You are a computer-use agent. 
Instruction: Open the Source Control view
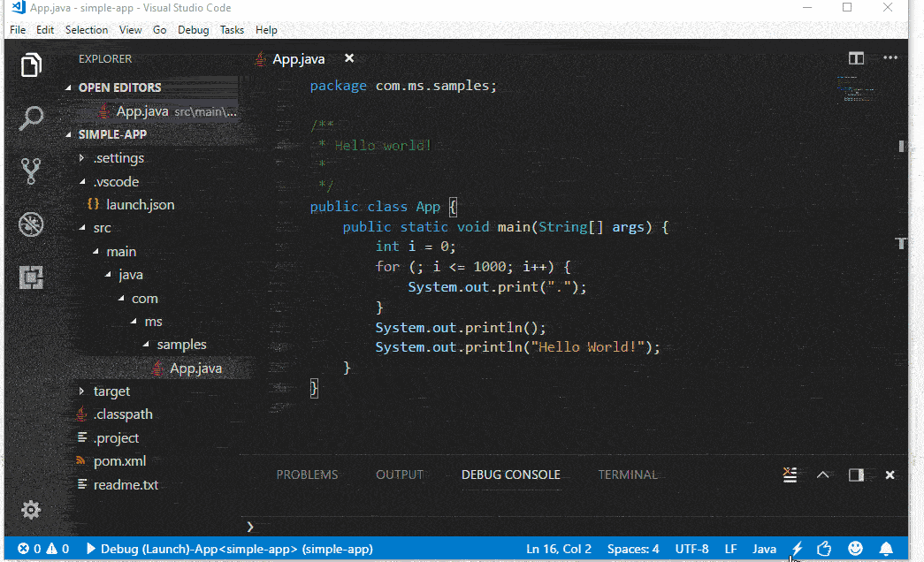point(31,171)
